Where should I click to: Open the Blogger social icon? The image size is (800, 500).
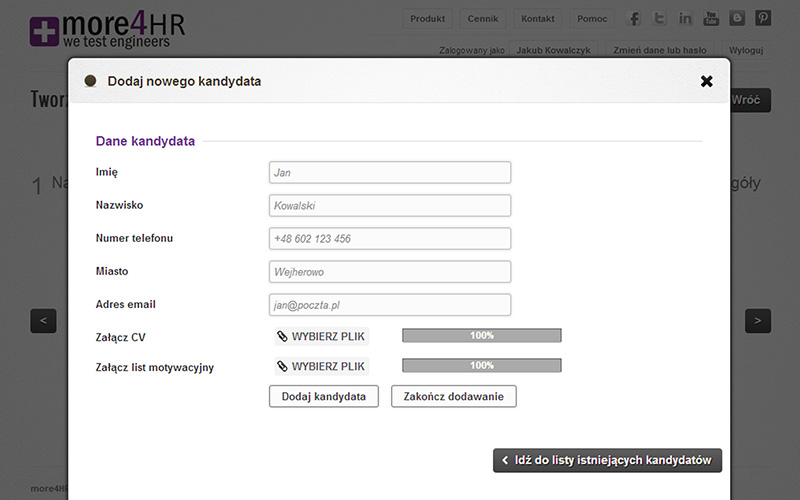737,18
